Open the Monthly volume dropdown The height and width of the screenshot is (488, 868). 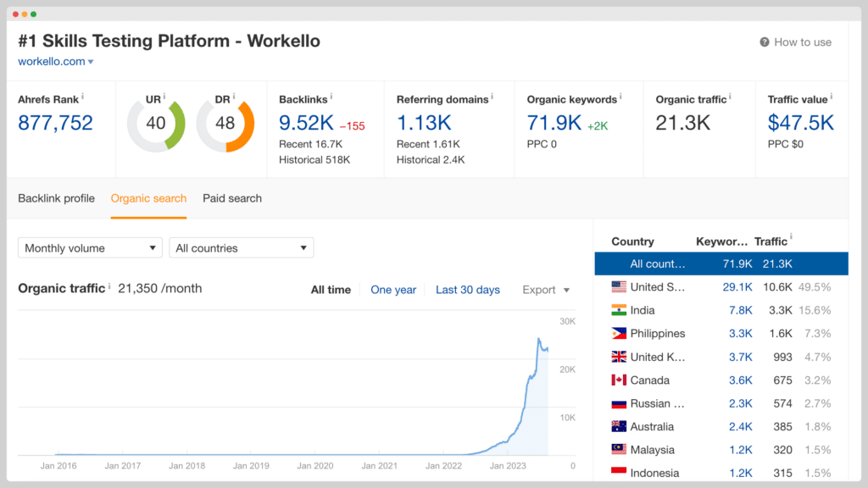click(x=90, y=248)
